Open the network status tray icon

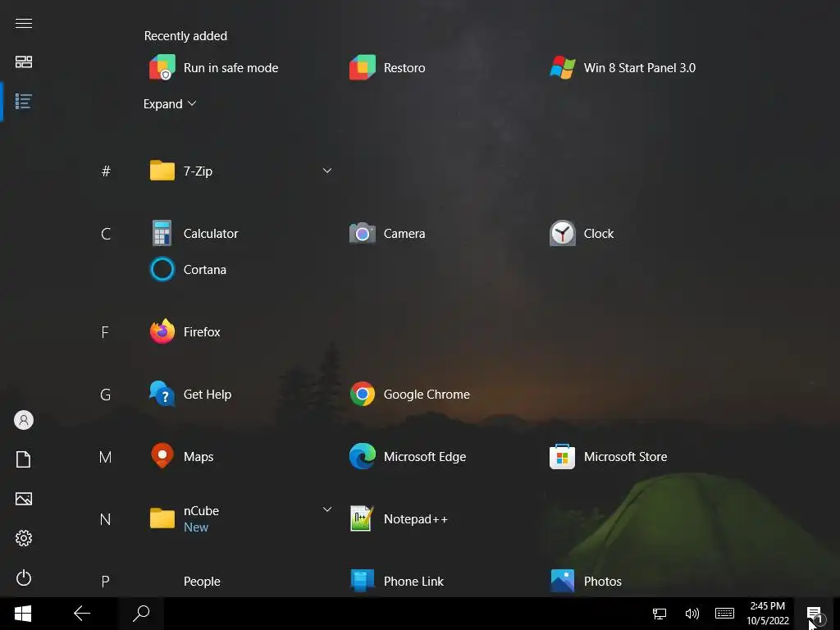pos(660,614)
